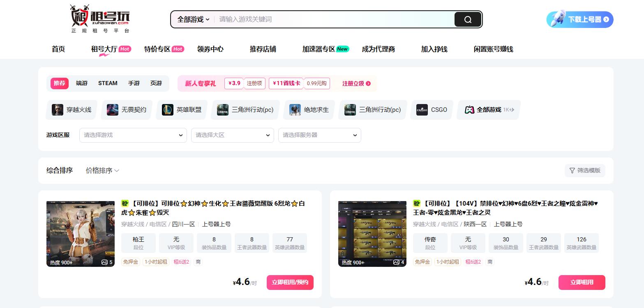Click the 绝地求生 game icon
Image resolution: width=644 pixels, height=308 pixels.
(295, 110)
